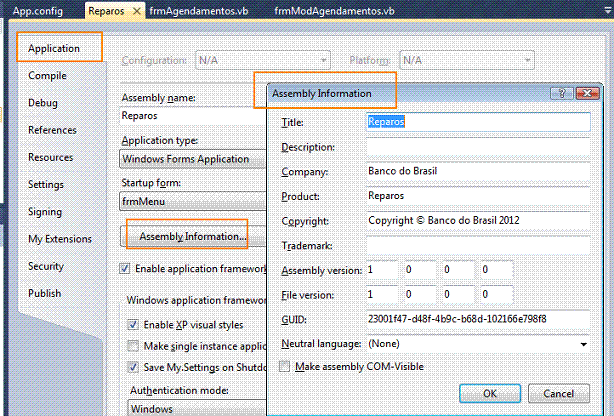
Task: Open the Application settings page
Action: coord(54,48)
